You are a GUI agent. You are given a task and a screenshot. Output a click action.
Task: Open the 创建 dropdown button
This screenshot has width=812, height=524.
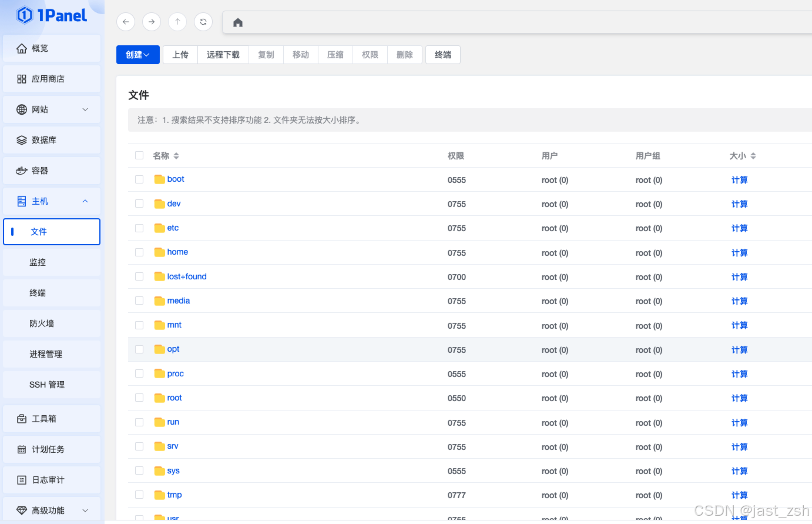(x=138, y=55)
